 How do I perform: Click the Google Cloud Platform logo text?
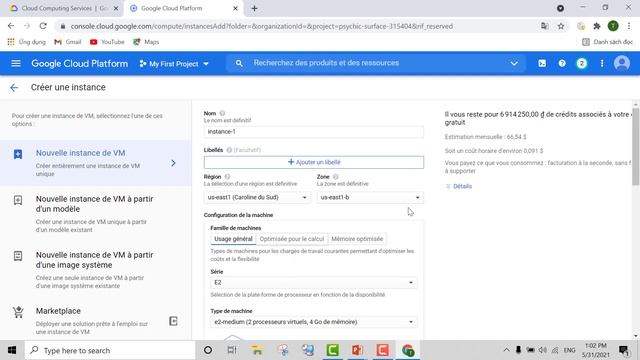80,64
